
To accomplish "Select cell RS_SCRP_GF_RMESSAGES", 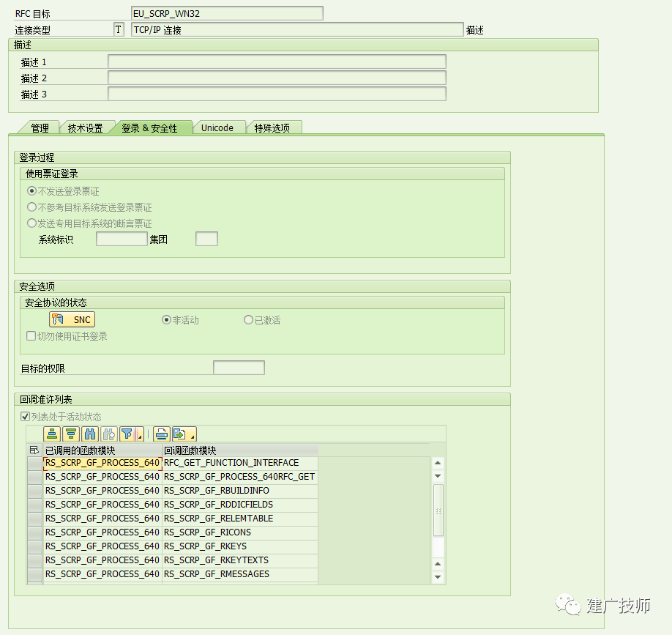I will click(240, 574).
